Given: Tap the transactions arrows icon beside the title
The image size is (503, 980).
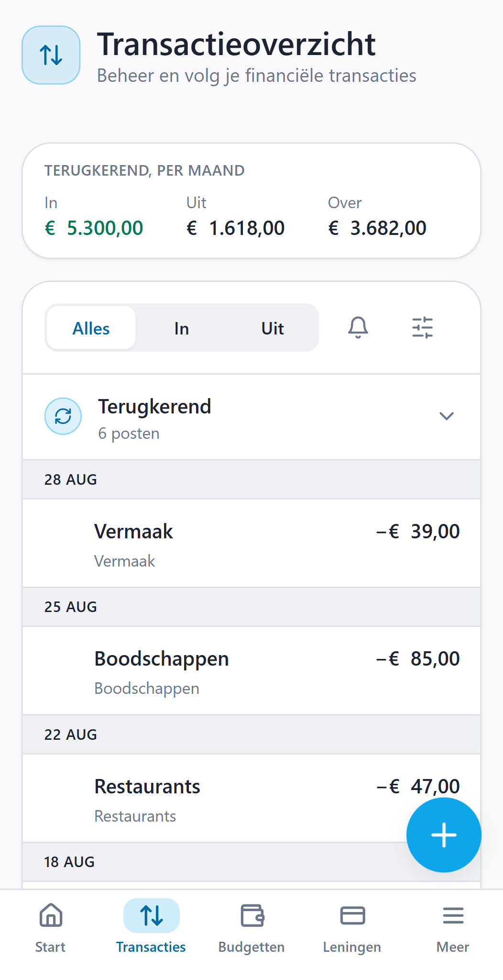Looking at the screenshot, I should pyautogui.click(x=51, y=55).
